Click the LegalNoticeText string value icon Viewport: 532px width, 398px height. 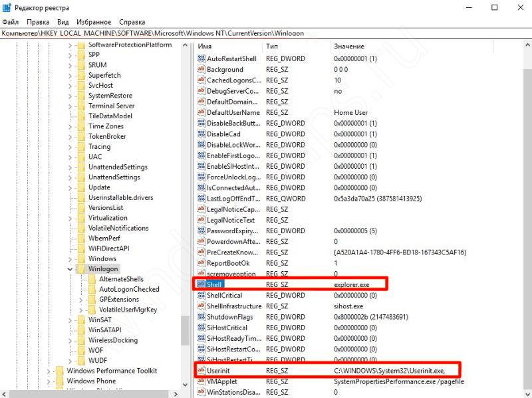pyautogui.click(x=201, y=220)
